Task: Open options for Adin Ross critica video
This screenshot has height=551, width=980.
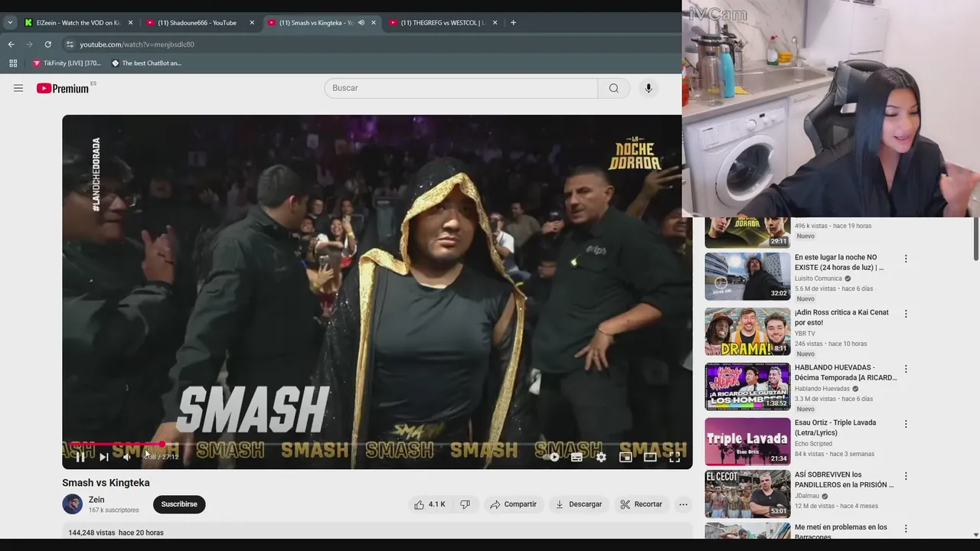Action: point(906,314)
